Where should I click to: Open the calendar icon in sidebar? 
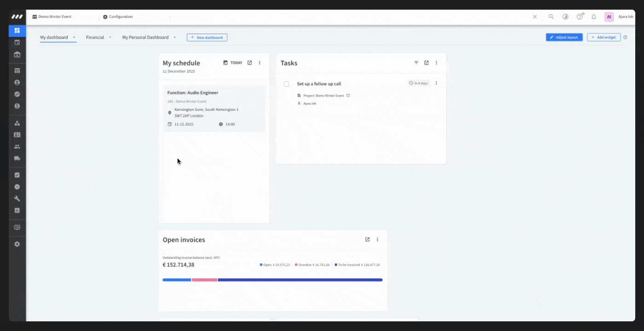[17, 43]
